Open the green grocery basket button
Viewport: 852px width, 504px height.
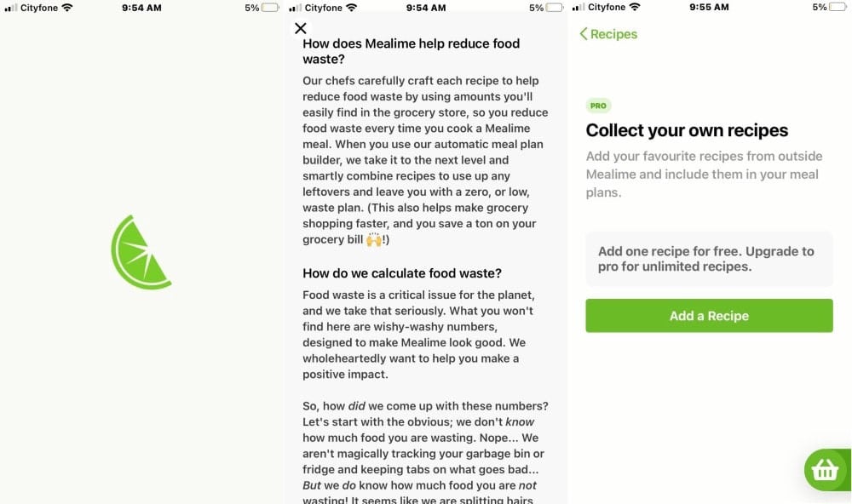click(x=825, y=469)
